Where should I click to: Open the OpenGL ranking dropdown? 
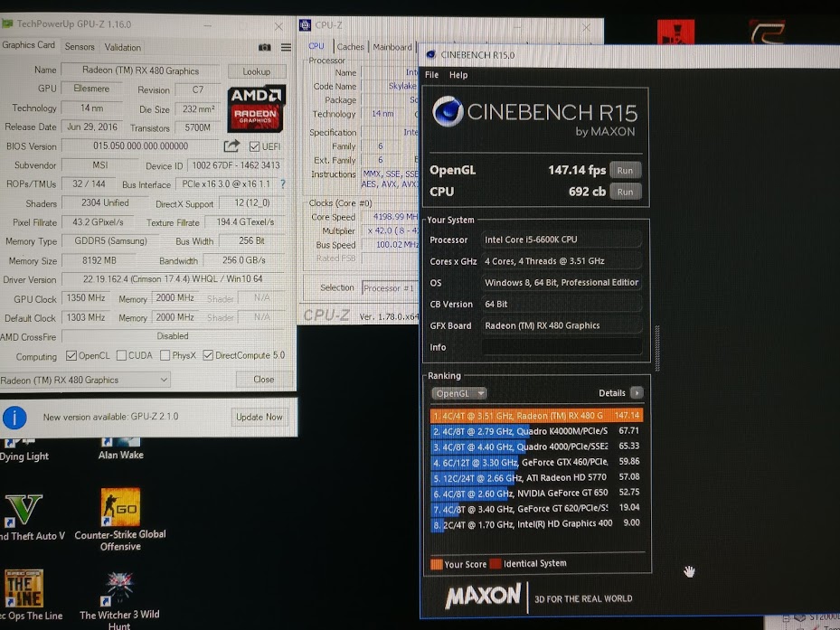[459, 393]
